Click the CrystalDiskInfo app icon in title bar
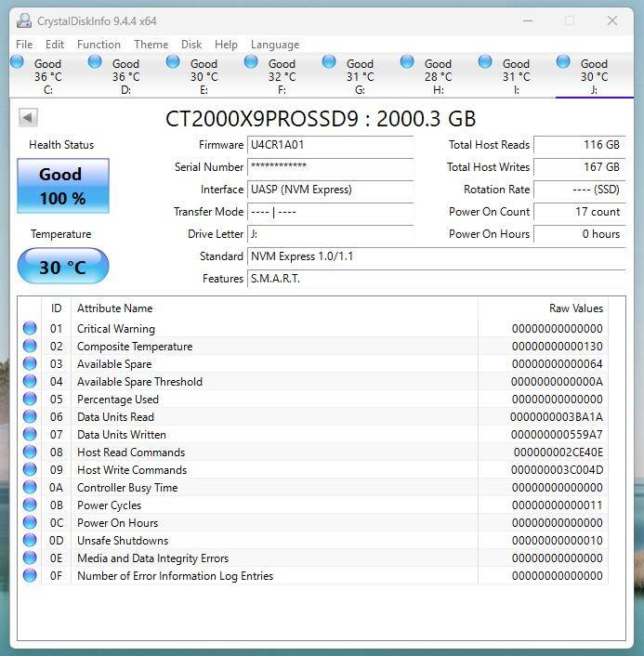 (x=23, y=20)
